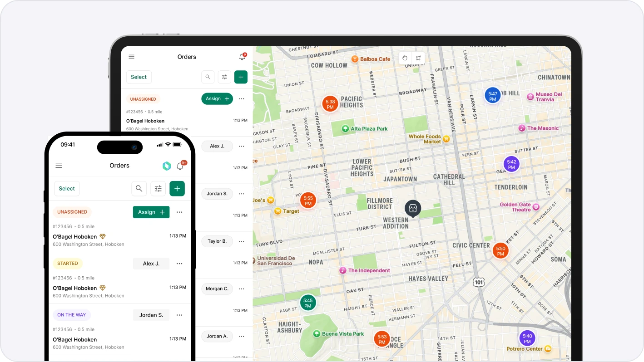
Task: Open the hamburger menu on the phone
Action: 59,166
